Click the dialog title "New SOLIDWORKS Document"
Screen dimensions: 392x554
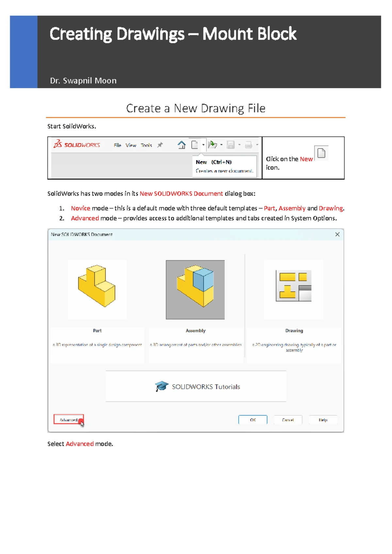(x=82, y=234)
